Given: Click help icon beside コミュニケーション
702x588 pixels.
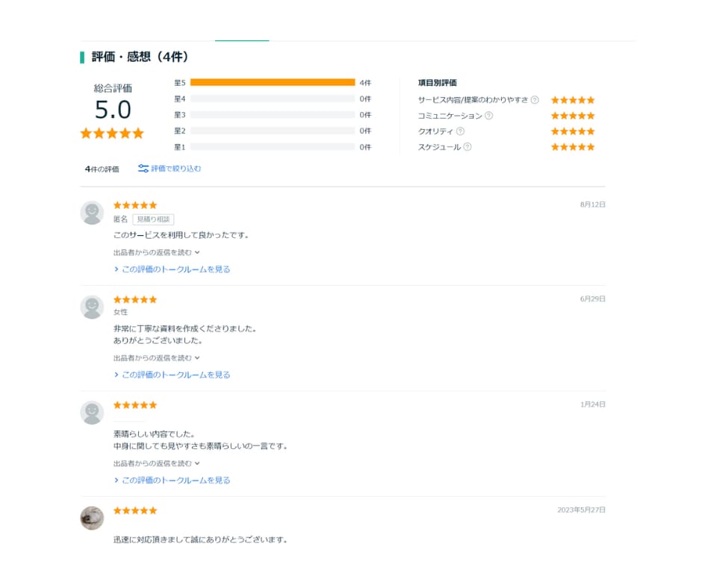Looking at the screenshot, I should (x=489, y=116).
